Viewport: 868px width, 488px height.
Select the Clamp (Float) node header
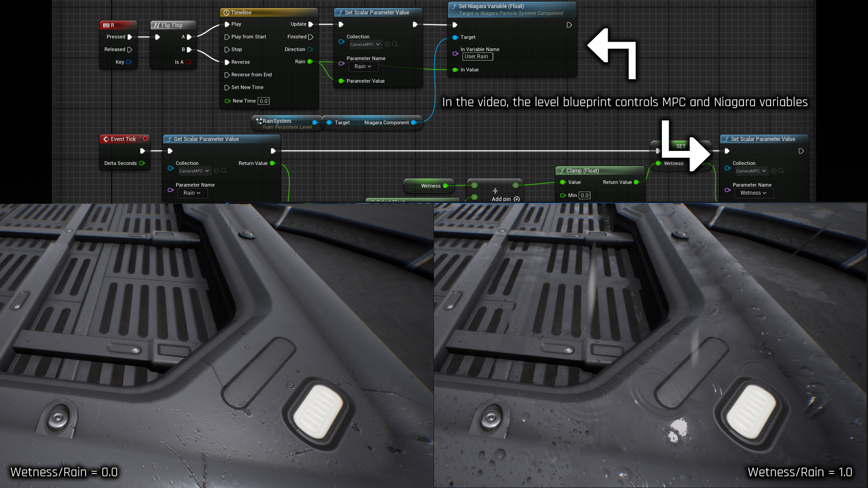click(582, 171)
